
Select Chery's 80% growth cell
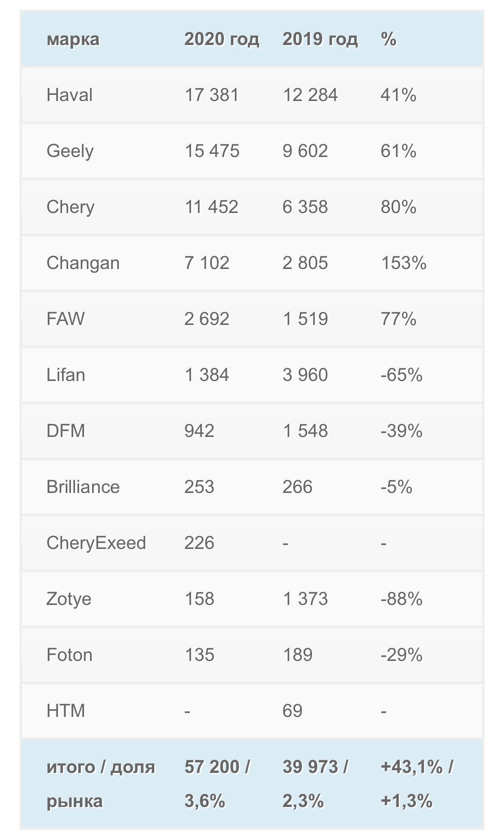click(x=398, y=207)
